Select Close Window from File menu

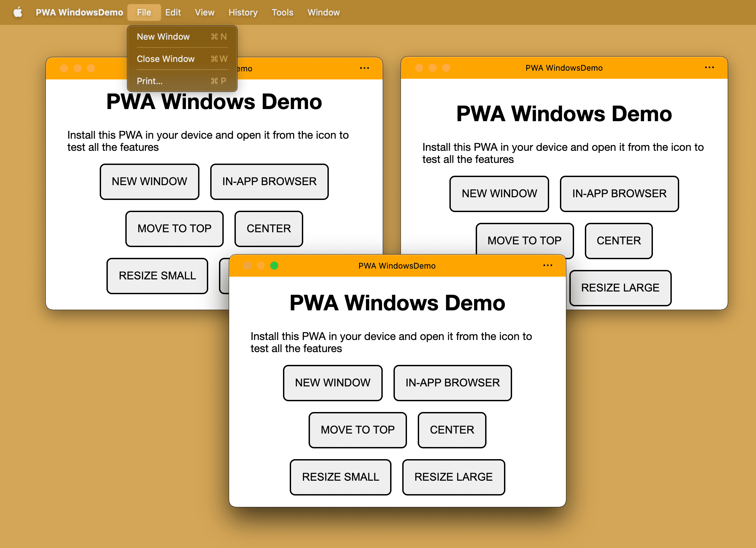point(166,59)
